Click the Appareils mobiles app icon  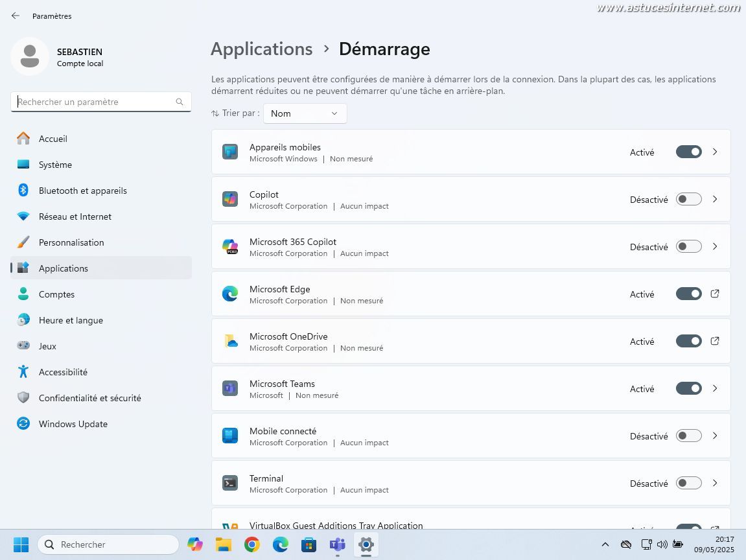(x=230, y=152)
